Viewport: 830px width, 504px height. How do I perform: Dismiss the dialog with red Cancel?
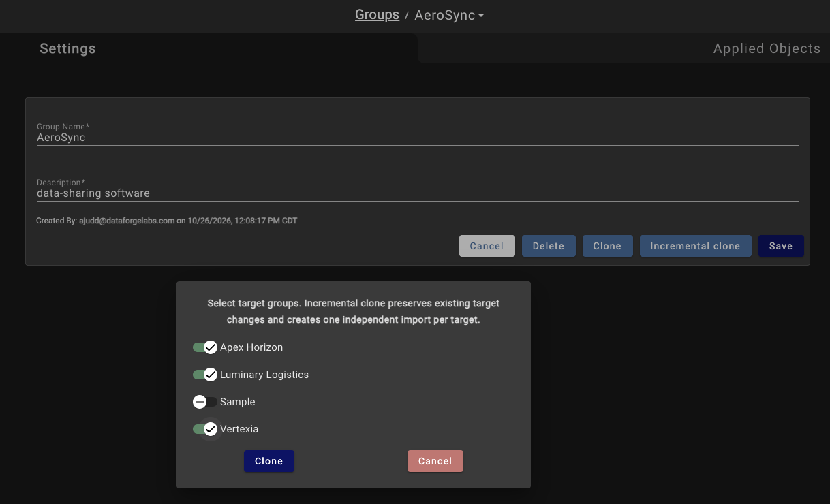[435, 461]
